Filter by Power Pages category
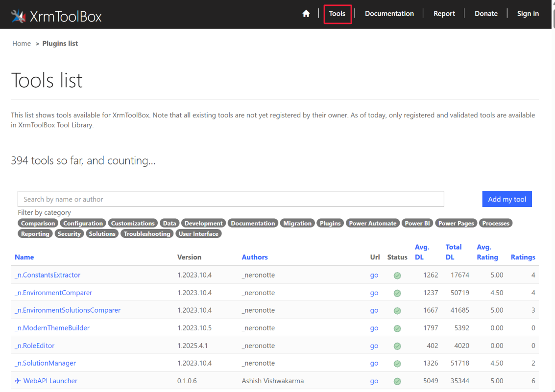The height and width of the screenshot is (392, 555). pos(456,223)
